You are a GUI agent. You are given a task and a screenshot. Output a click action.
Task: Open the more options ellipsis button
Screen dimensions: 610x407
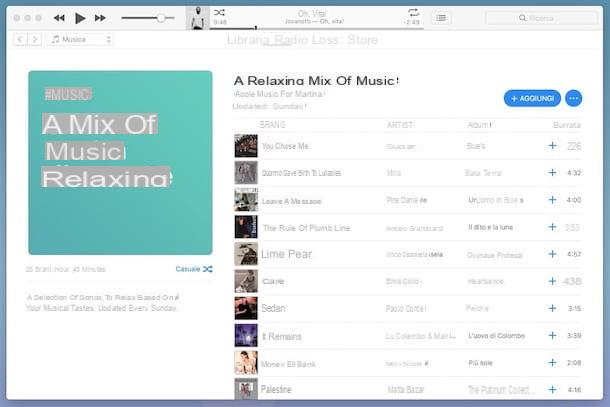[x=573, y=98]
